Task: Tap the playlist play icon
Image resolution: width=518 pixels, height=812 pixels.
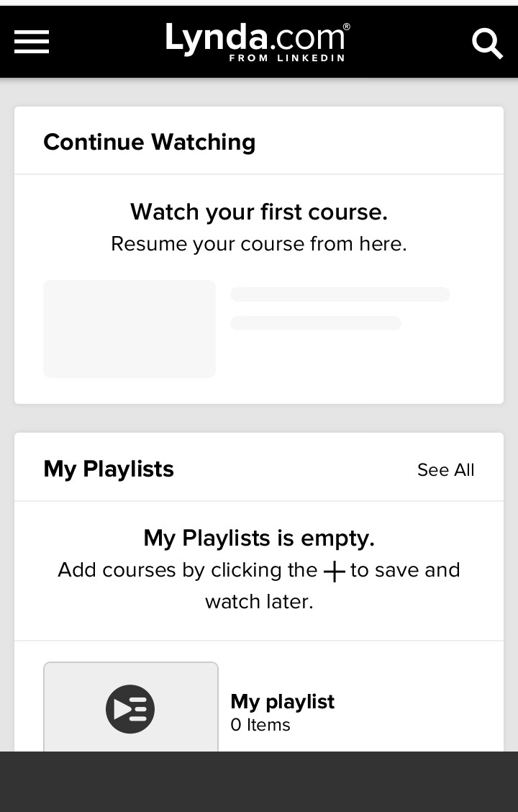Action: tap(130, 709)
